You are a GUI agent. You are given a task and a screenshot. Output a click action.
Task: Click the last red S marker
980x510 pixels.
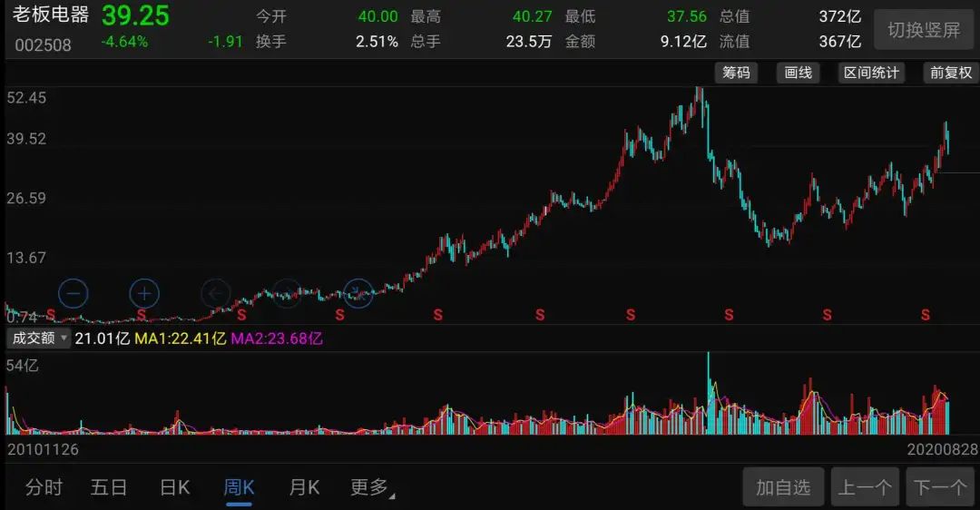point(926,315)
